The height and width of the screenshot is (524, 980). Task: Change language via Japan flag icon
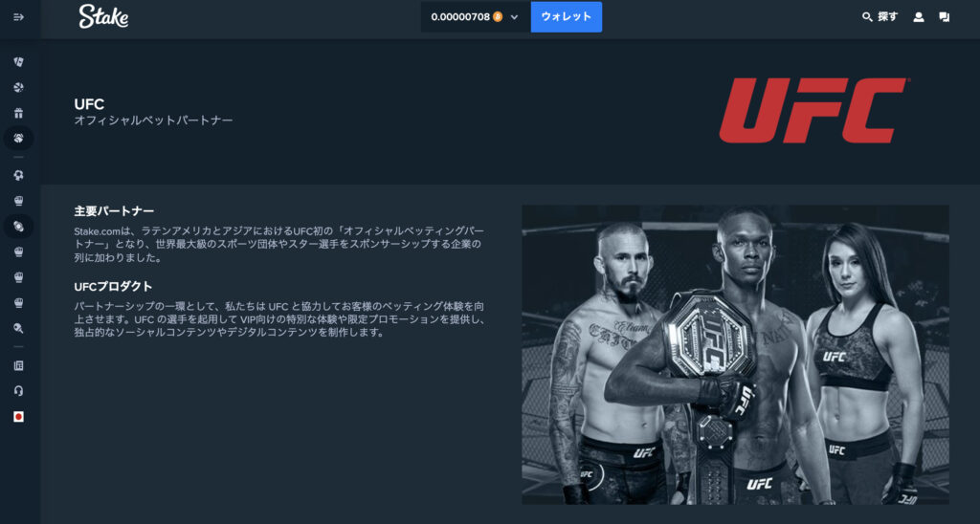(x=19, y=417)
